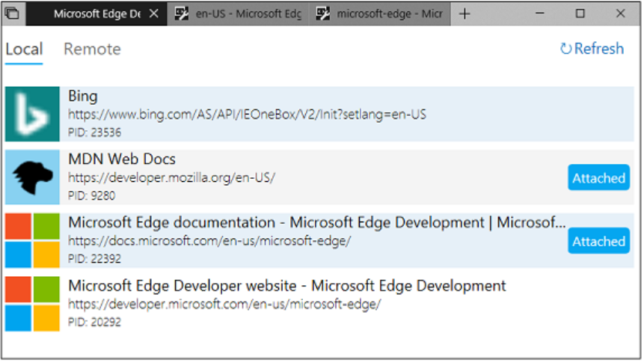Refresh the list of debug targets
The width and height of the screenshot is (644, 363).
(592, 49)
